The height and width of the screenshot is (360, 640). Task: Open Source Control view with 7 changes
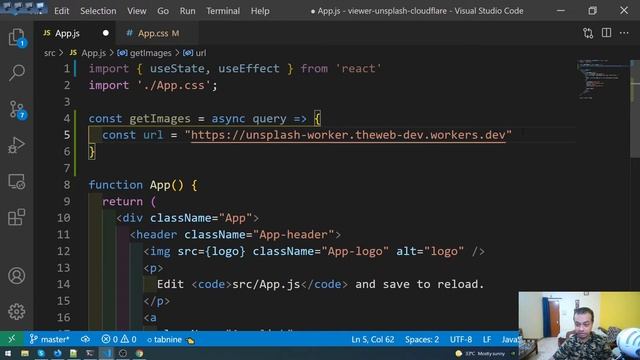pyautogui.click(x=17, y=109)
